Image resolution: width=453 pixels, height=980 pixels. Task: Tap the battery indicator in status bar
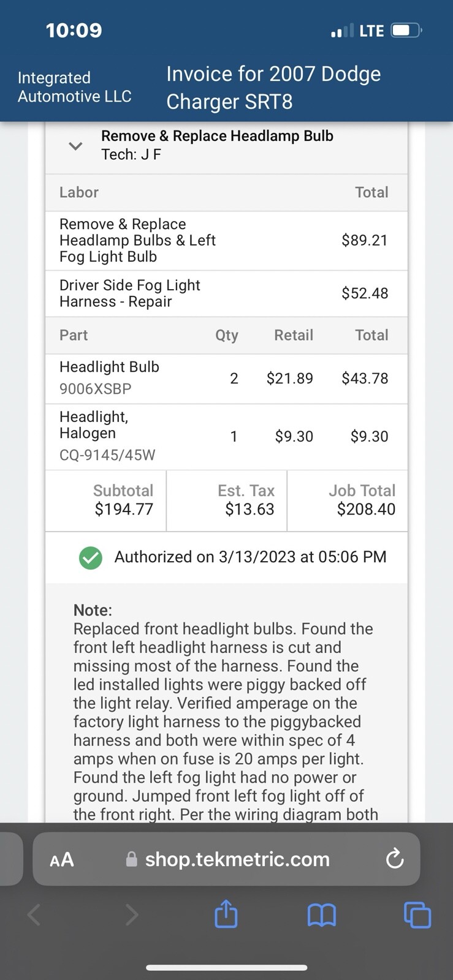[406, 31]
